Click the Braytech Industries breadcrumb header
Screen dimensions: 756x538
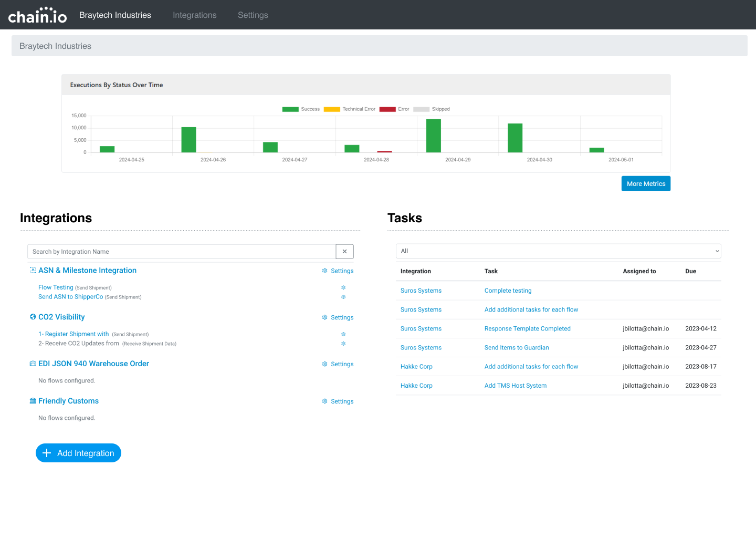[55, 46]
